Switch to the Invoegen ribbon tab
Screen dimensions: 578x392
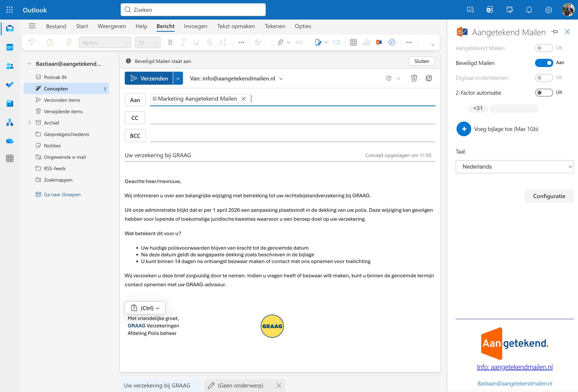[196, 26]
